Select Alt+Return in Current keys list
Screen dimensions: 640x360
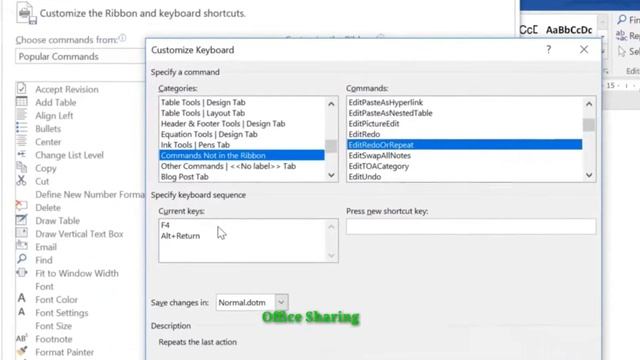[180, 236]
